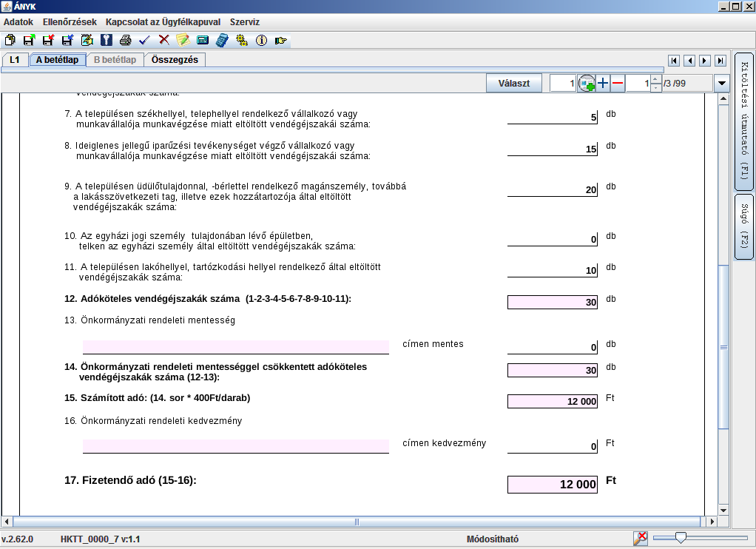
Task: Open the blue calculator icon
Action: click(x=222, y=40)
